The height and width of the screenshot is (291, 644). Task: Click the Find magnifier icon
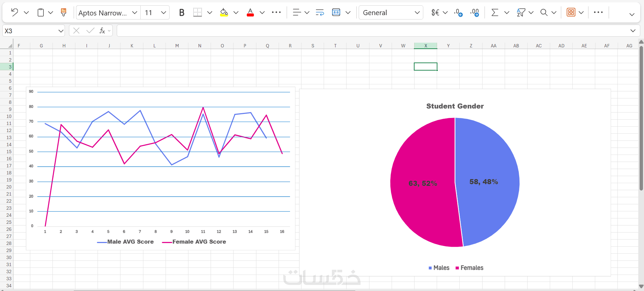[544, 12]
